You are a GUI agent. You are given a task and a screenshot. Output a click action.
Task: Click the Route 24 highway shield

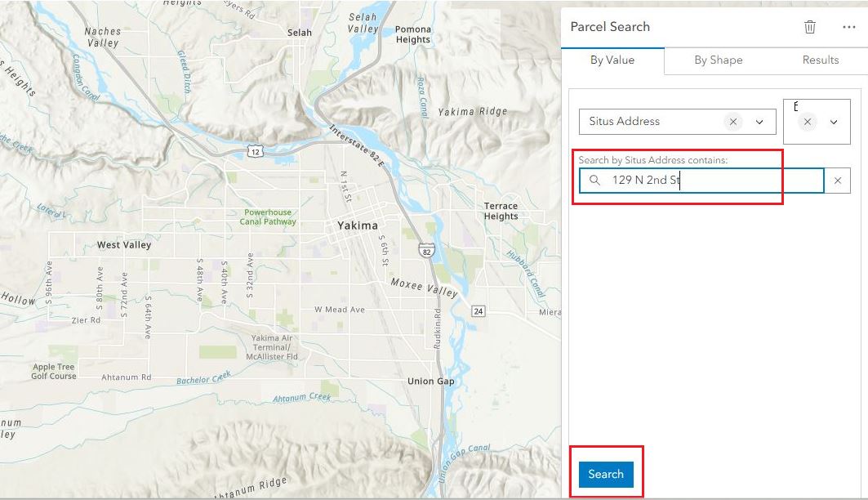tap(478, 311)
